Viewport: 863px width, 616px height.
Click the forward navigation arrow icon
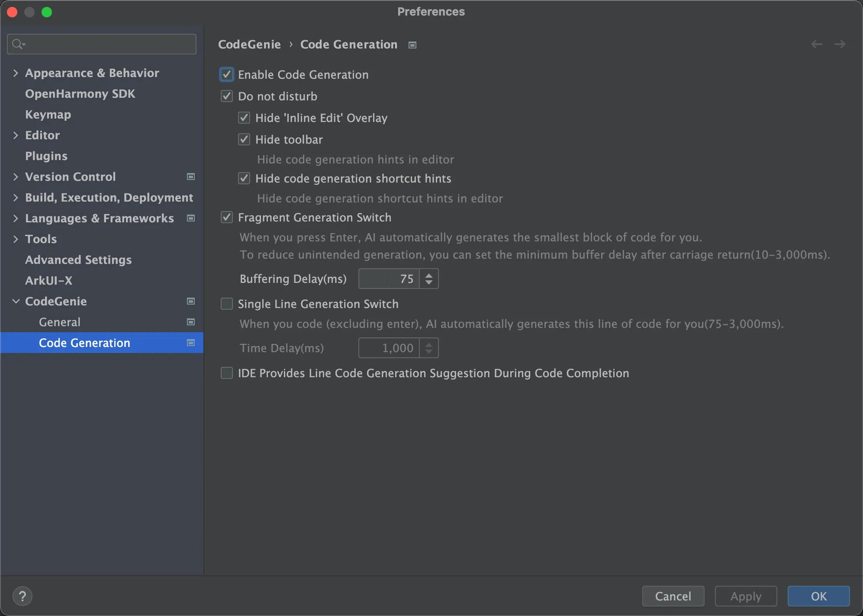(x=840, y=44)
